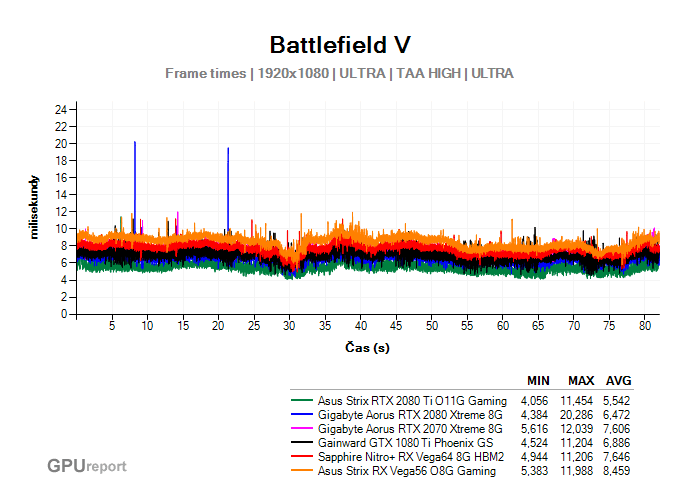The image size is (680, 500).
Task: Click the MAX column header
Action: 581,381
